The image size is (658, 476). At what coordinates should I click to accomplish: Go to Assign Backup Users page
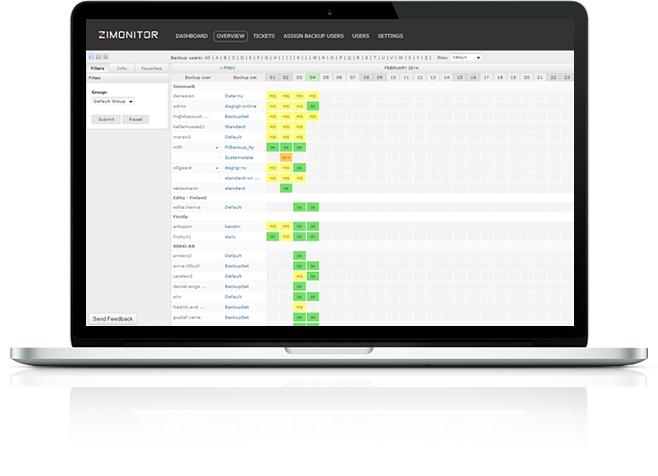[x=315, y=36]
